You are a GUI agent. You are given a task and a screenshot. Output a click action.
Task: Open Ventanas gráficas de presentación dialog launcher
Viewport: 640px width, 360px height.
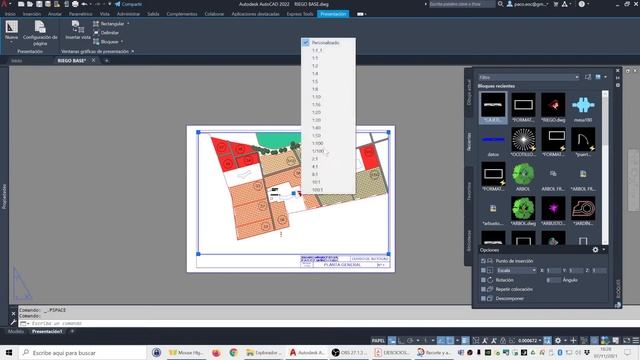(132, 51)
